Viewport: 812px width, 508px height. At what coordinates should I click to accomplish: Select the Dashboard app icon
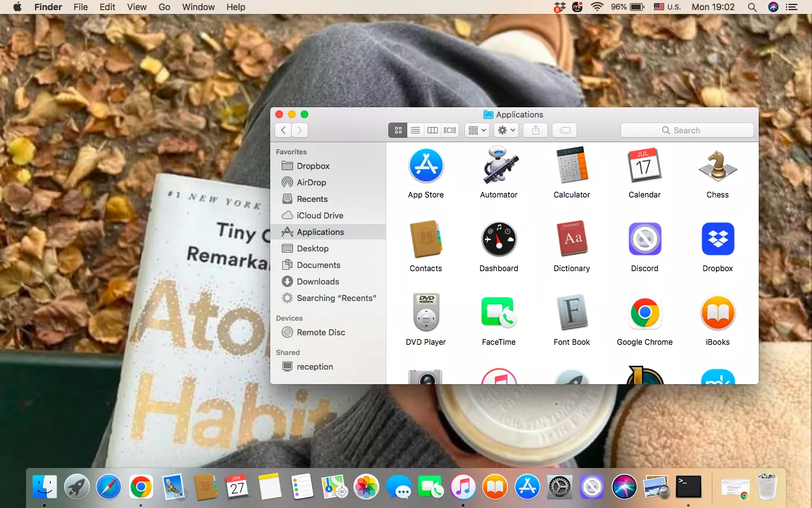click(499, 240)
